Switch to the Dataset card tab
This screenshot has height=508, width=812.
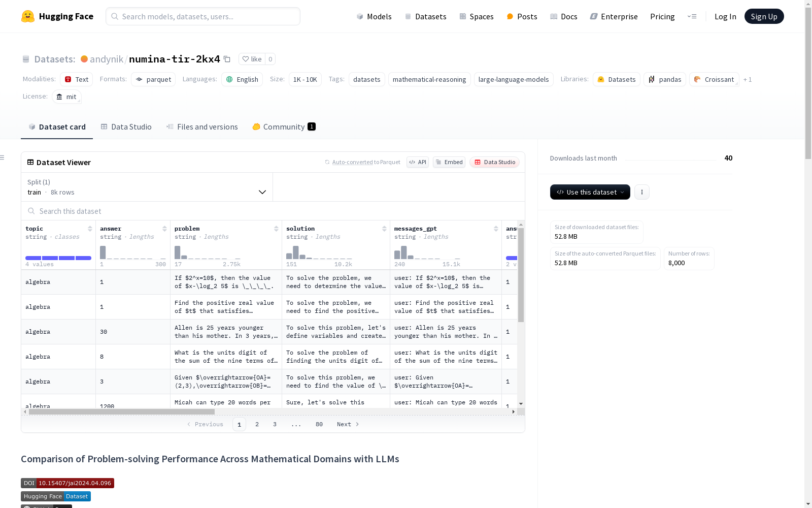click(57, 127)
